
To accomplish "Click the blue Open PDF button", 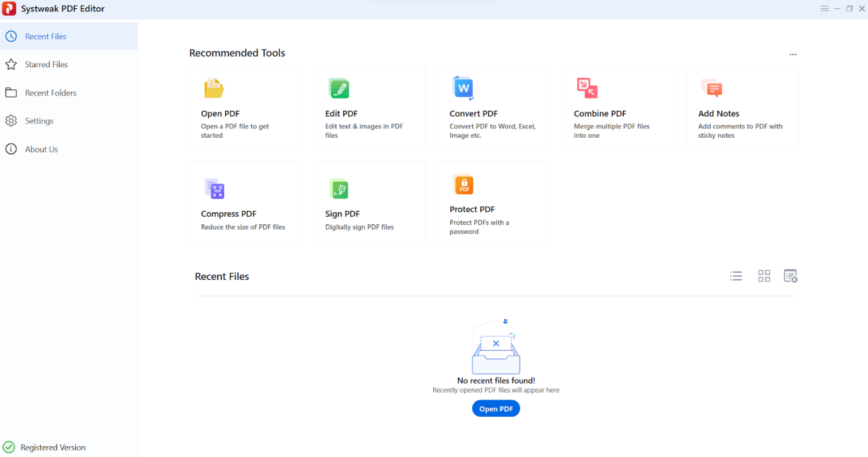I will pos(496,409).
